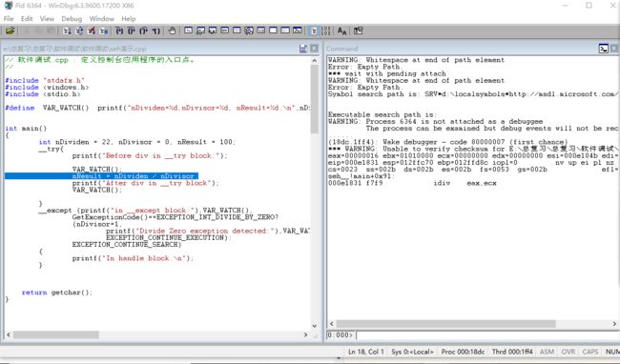Click the 'return getchar();' line
620x364 pixels.
click(57, 293)
